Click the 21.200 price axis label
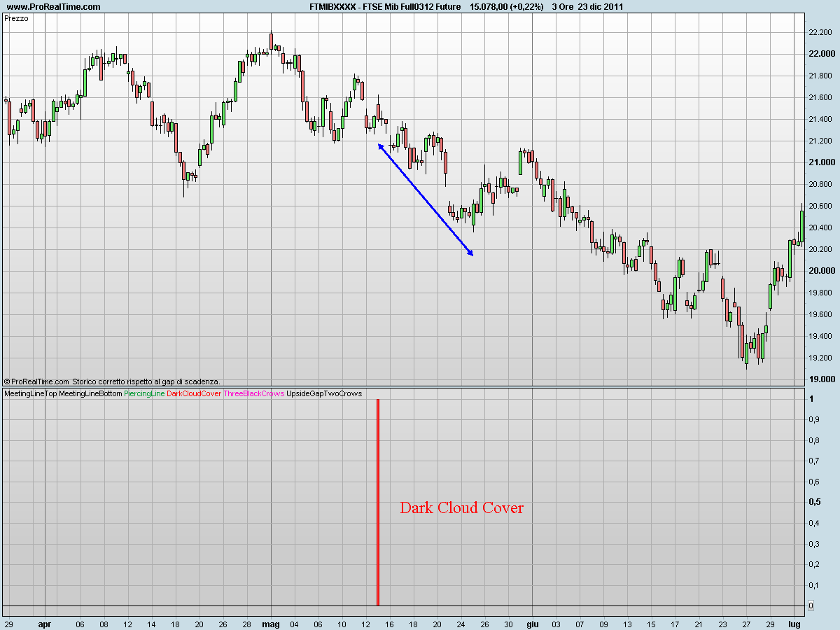The image size is (840, 630). (820, 141)
